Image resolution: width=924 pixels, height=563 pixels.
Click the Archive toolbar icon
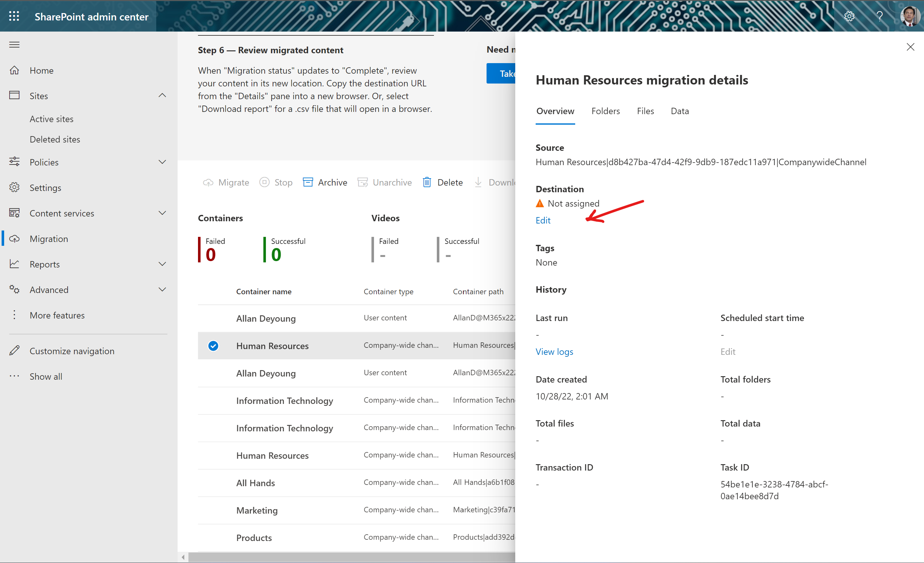(x=308, y=183)
